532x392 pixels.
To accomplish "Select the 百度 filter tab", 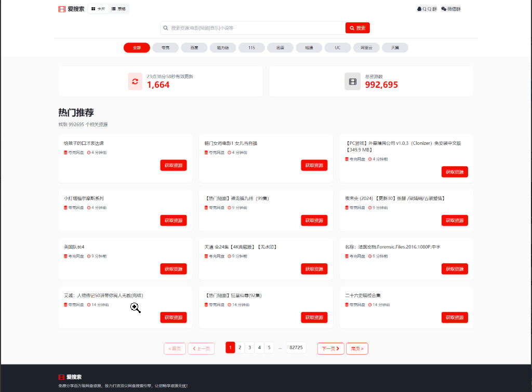I will pyautogui.click(x=194, y=48).
